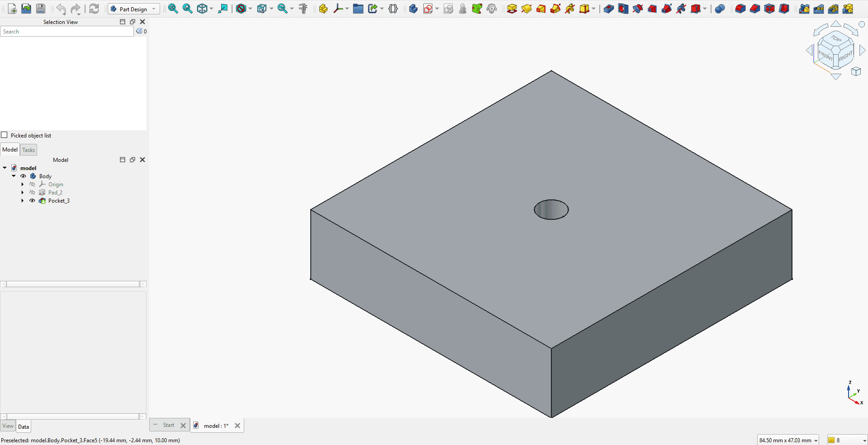Open the additive primitive dropdown arrow
This screenshot has width=868, height=445.
point(593,9)
